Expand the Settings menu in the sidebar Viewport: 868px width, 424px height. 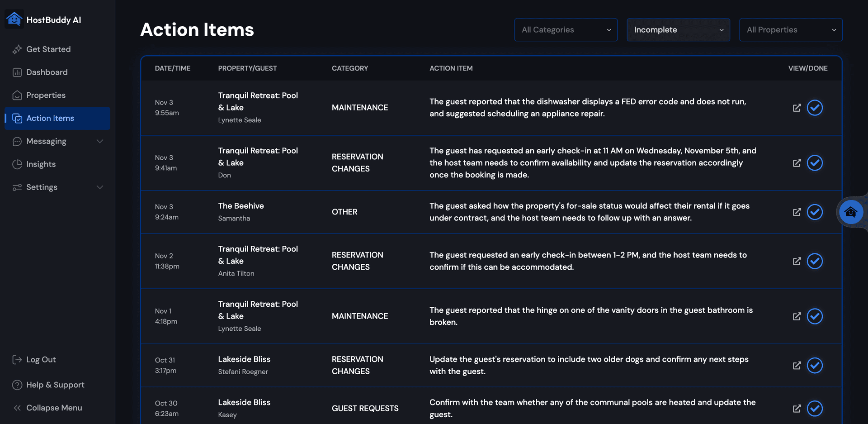[100, 187]
